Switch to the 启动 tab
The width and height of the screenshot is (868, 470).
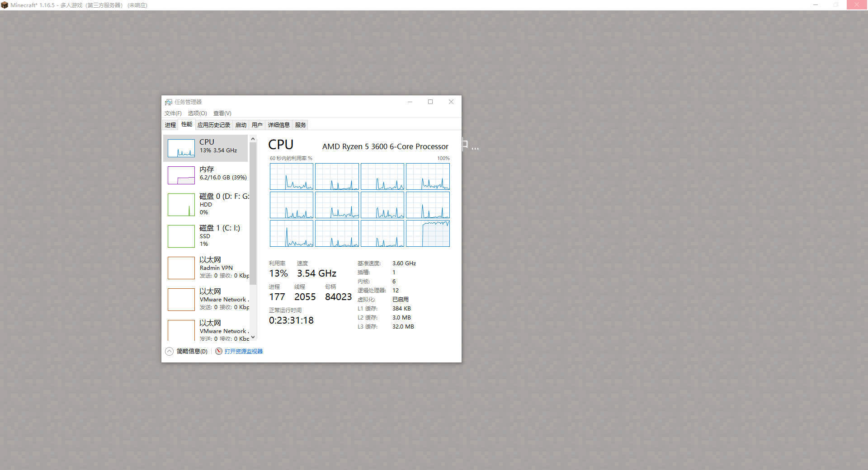coord(241,125)
